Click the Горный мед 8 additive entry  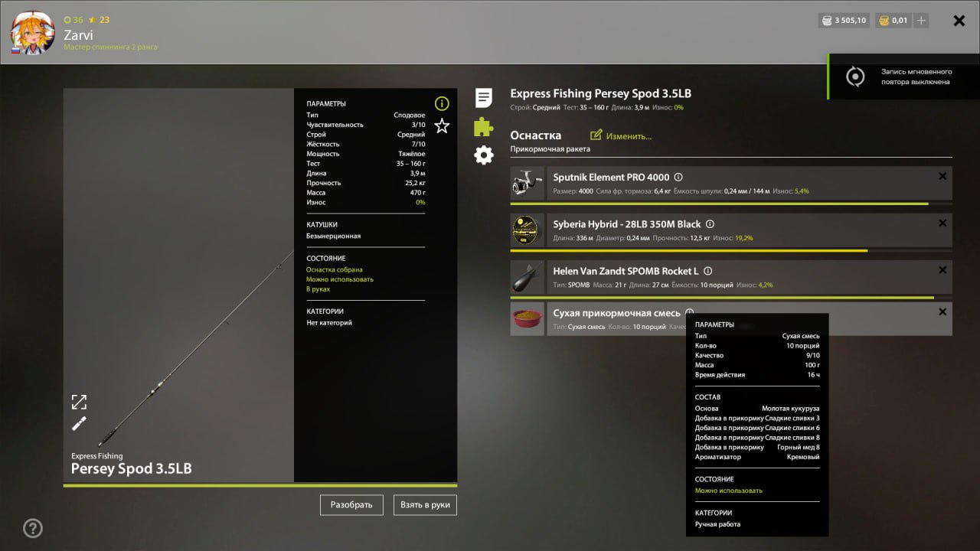tap(798, 448)
